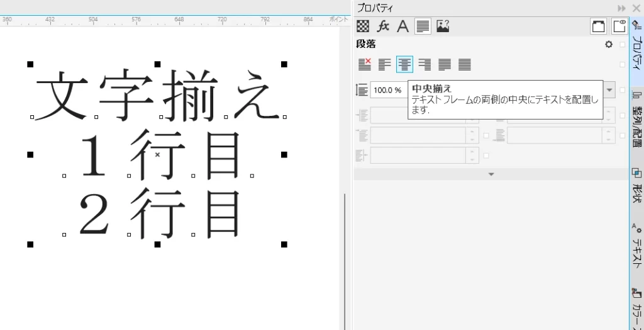The width and height of the screenshot is (644, 330).
Task: Collapse the docker with double-arrow icon
Action: [x=621, y=8]
